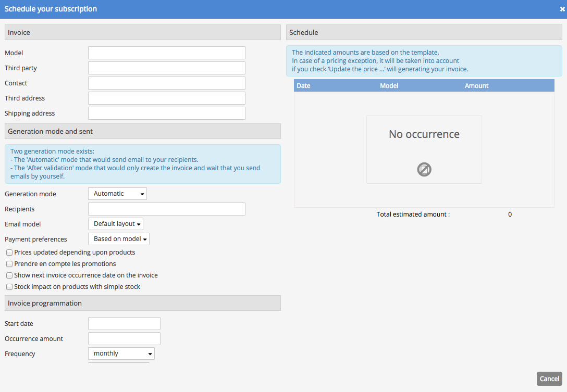The image size is (567, 392).
Task: Click the Schedule section header
Action: pyautogui.click(x=424, y=32)
